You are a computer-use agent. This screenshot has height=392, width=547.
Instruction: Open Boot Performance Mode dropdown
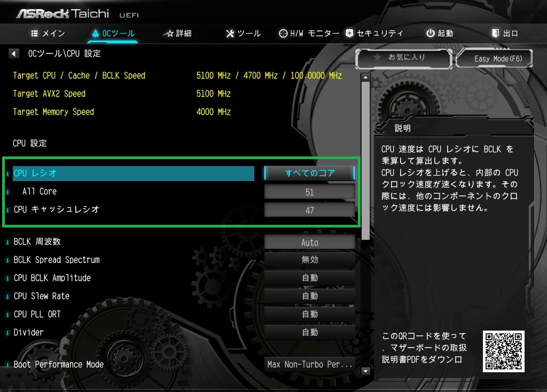click(x=310, y=365)
